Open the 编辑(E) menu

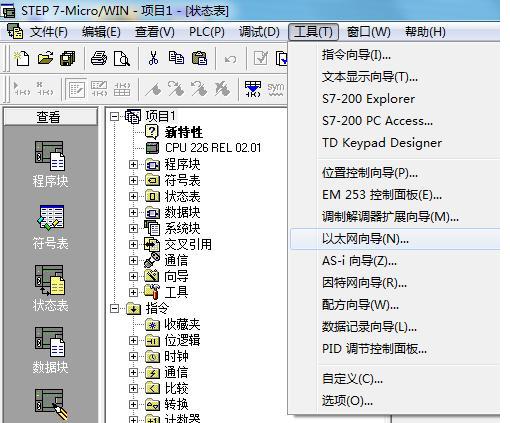101,32
